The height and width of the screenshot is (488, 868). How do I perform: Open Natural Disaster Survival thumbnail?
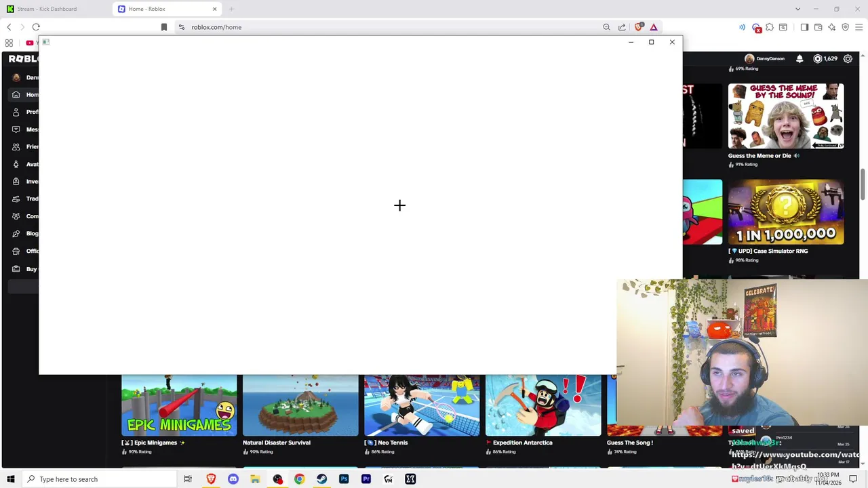coord(300,405)
